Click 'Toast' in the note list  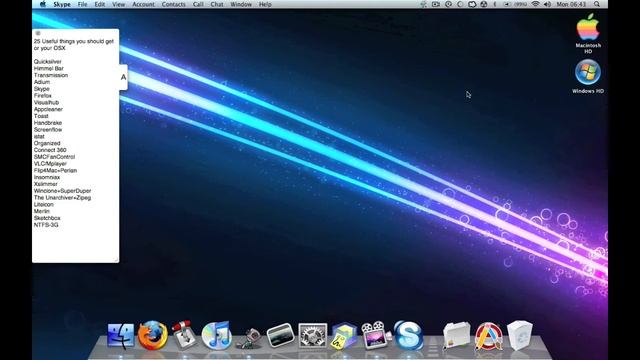coord(41,116)
